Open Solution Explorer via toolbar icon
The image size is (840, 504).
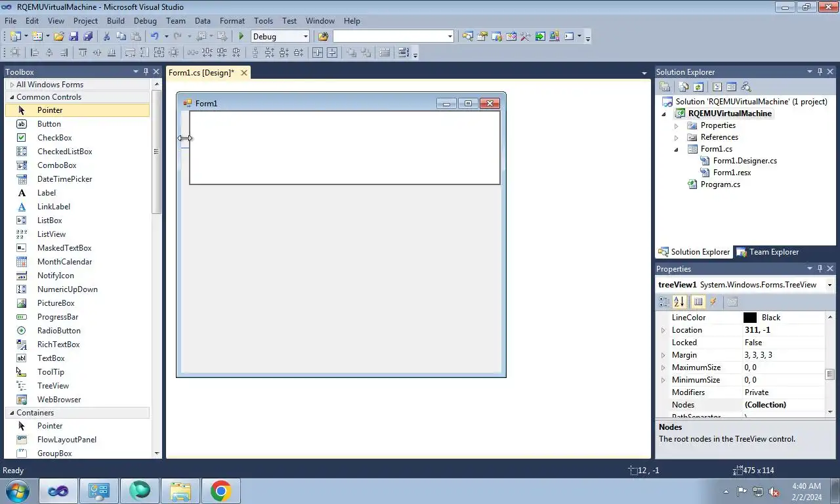point(467,37)
